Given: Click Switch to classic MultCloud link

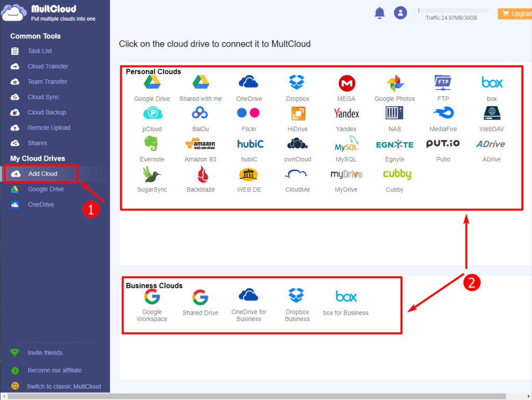Looking at the screenshot, I should 63,386.
